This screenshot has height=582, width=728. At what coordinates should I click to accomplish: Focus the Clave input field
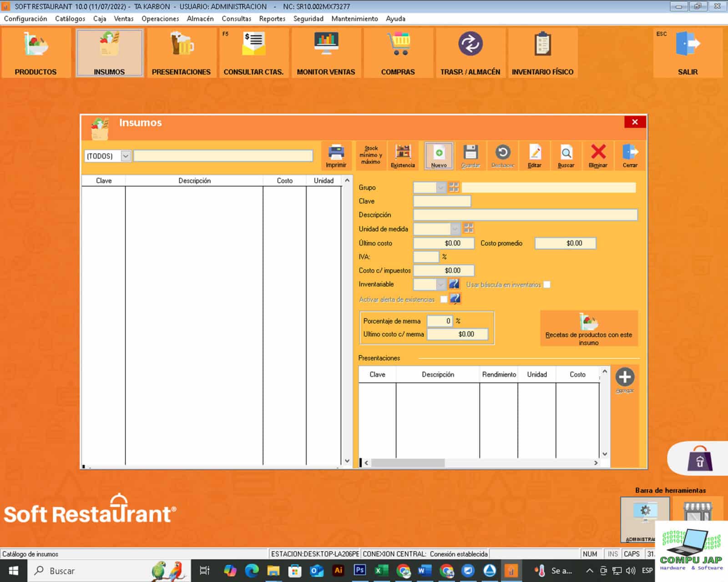(x=442, y=201)
